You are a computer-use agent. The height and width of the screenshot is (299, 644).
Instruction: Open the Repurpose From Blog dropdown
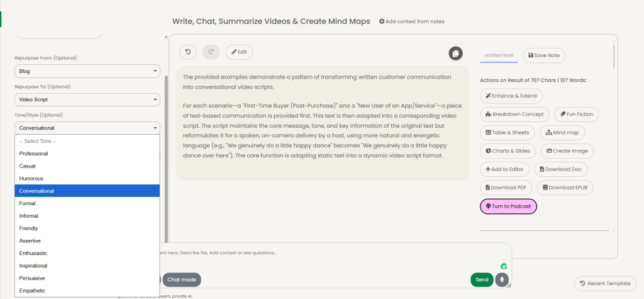click(x=87, y=71)
